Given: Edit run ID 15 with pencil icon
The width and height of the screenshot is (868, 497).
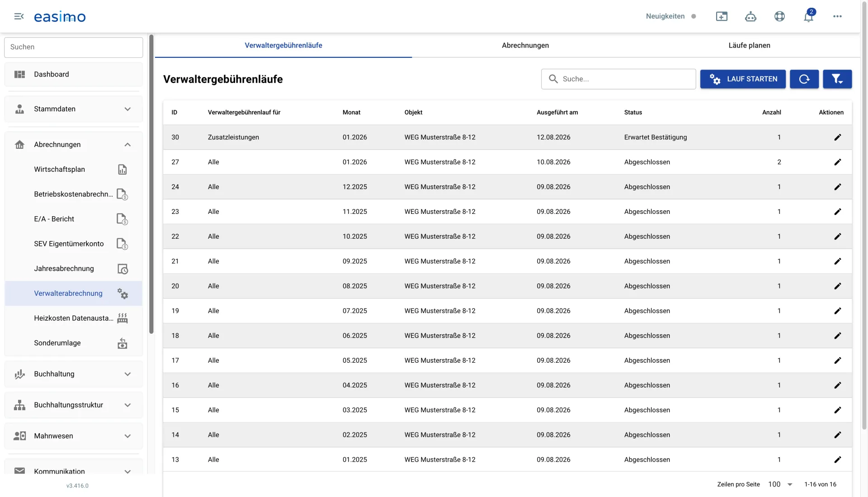Looking at the screenshot, I should pyautogui.click(x=838, y=410).
